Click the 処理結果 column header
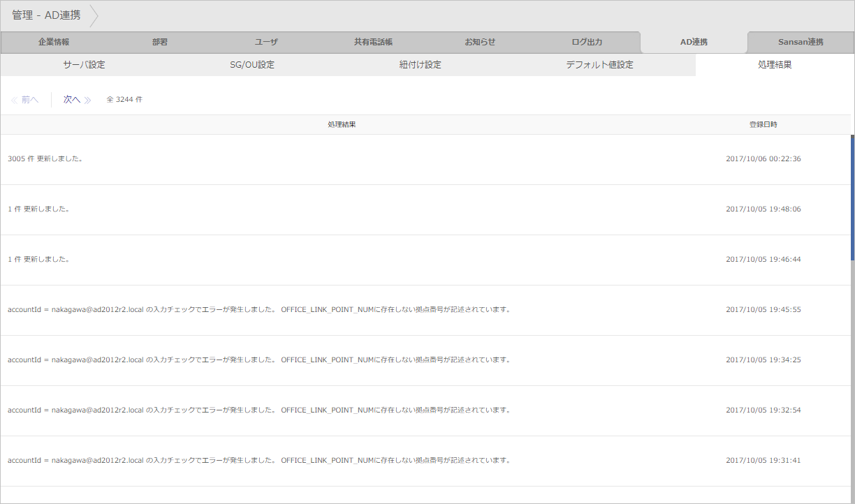The image size is (855, 504). tap(342, 124)
